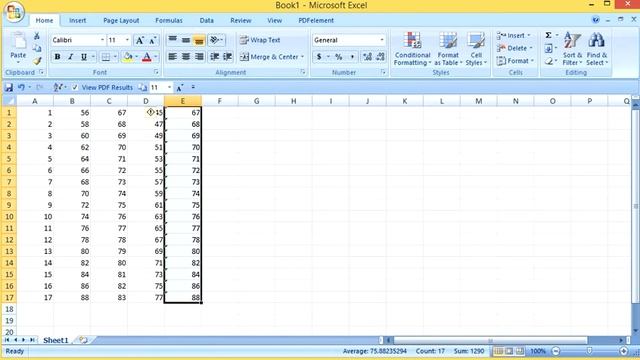Open the General number format dropdown
This screenshot has height=360, width=640.
pyautogui.click(x=382, y=40)
